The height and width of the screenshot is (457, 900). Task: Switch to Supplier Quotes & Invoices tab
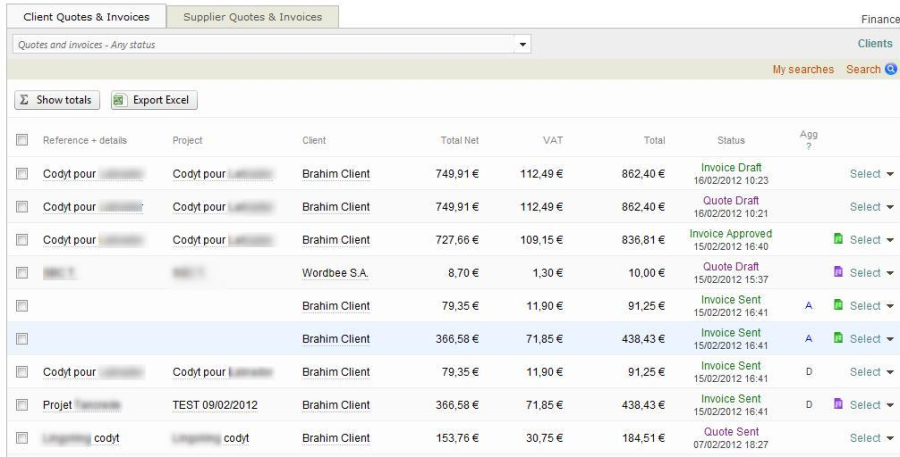tap(252, 17)
